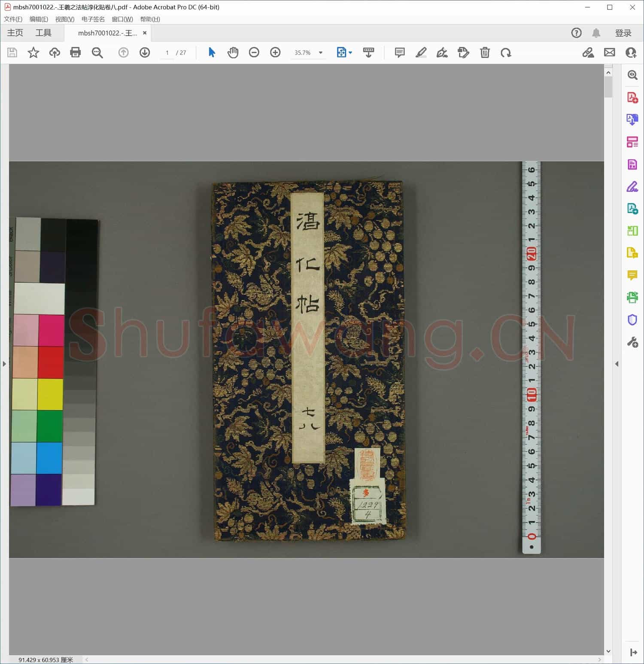Add a sticky note comment
644x664 pixels.
[x=400, y=52]
